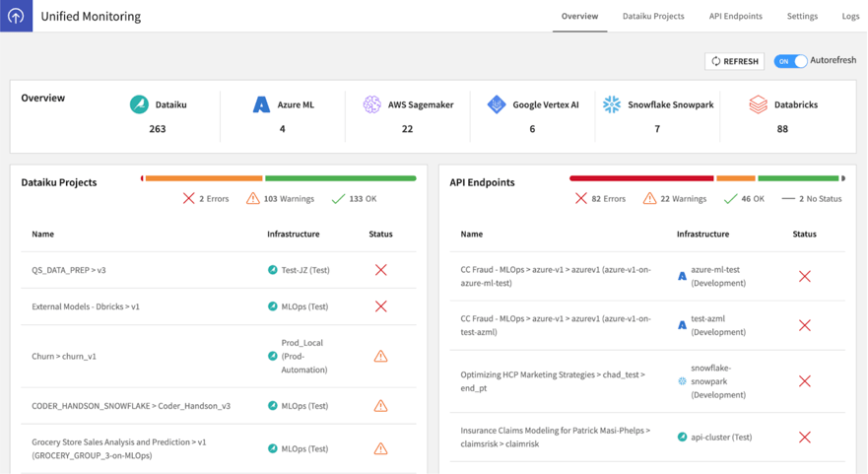Click the Dataiku icon beside Prod_Local (Prod-Automation)

[272, 356]
